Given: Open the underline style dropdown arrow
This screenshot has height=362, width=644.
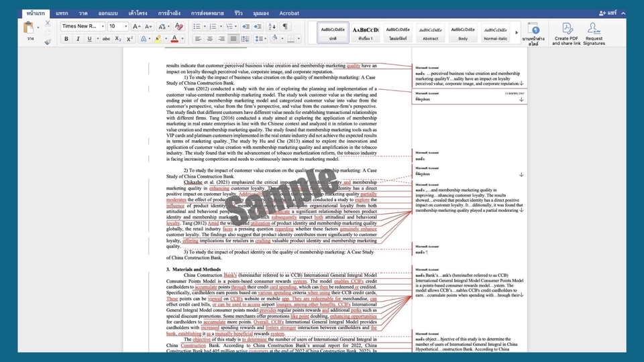Looking at the screenshot, I should coord(98,39).
